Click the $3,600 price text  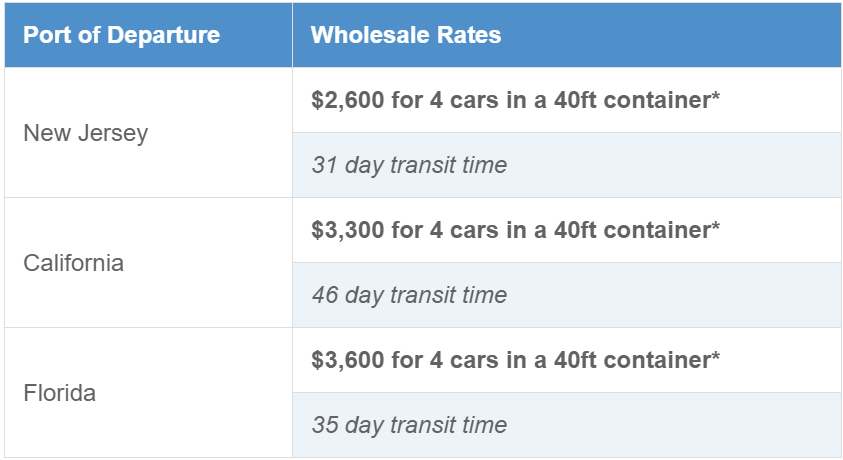point(347,360)
